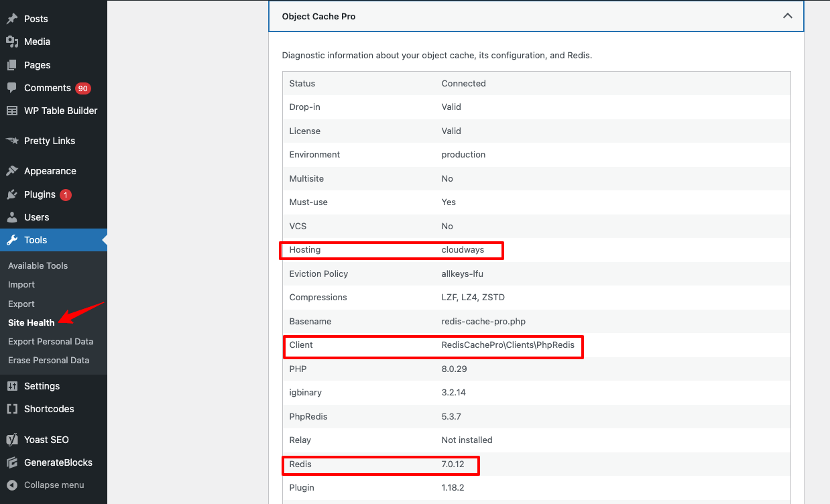Click the License row label
This screenshot has width=830, height=504.
(x=304, y=131)
